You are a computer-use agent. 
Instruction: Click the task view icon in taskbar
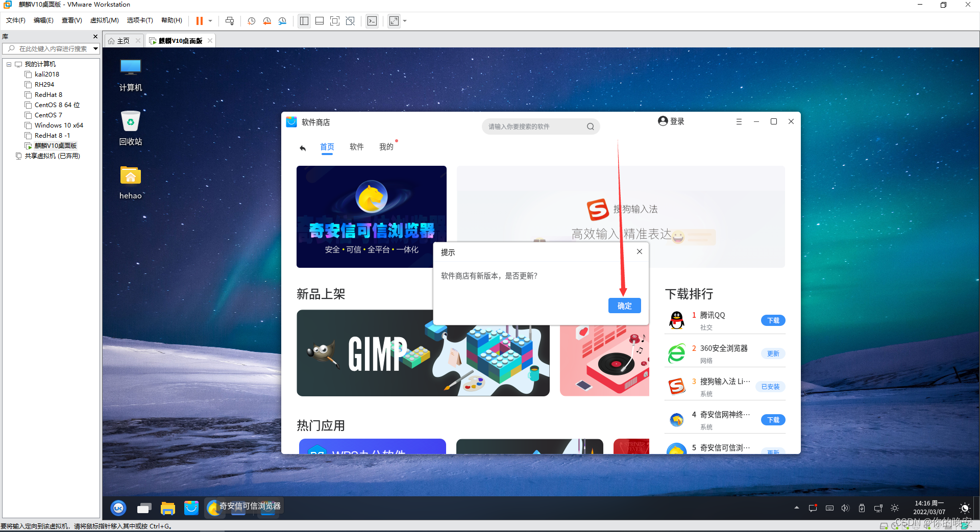click(x=144, y=508)
